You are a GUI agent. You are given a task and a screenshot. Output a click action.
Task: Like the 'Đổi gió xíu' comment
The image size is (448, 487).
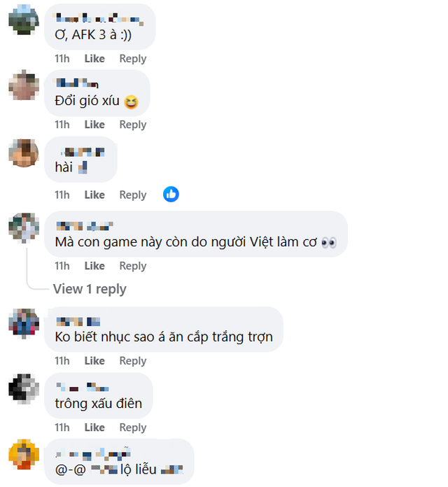94,125
